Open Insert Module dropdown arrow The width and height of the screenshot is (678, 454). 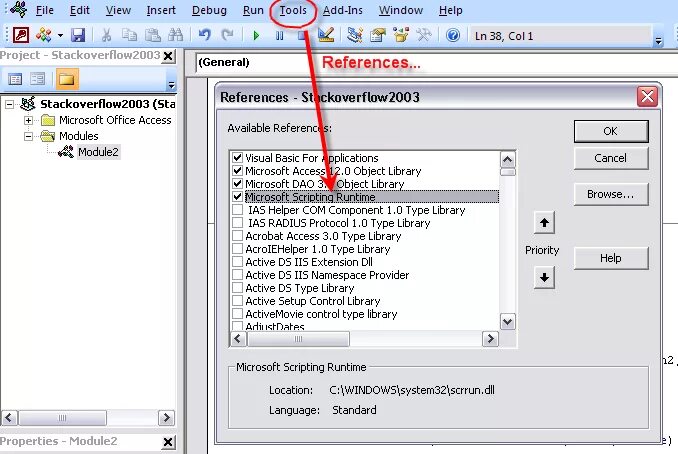coord(60,35)
